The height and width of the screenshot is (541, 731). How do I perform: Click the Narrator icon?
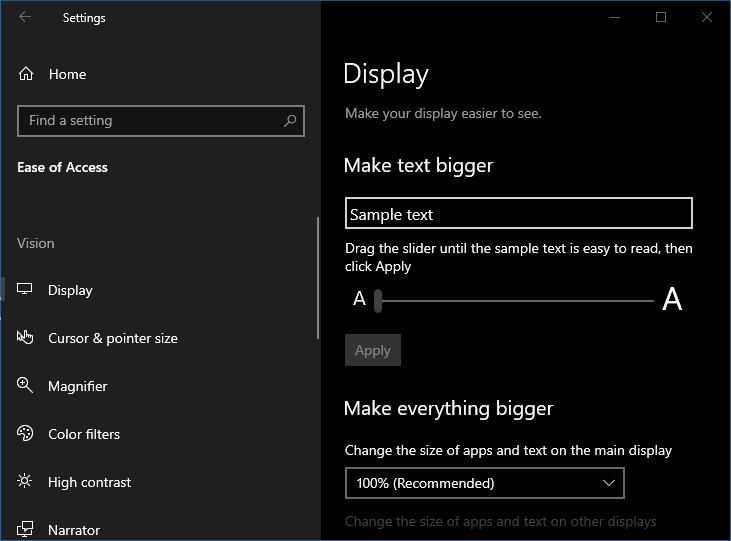pos(26,529)
